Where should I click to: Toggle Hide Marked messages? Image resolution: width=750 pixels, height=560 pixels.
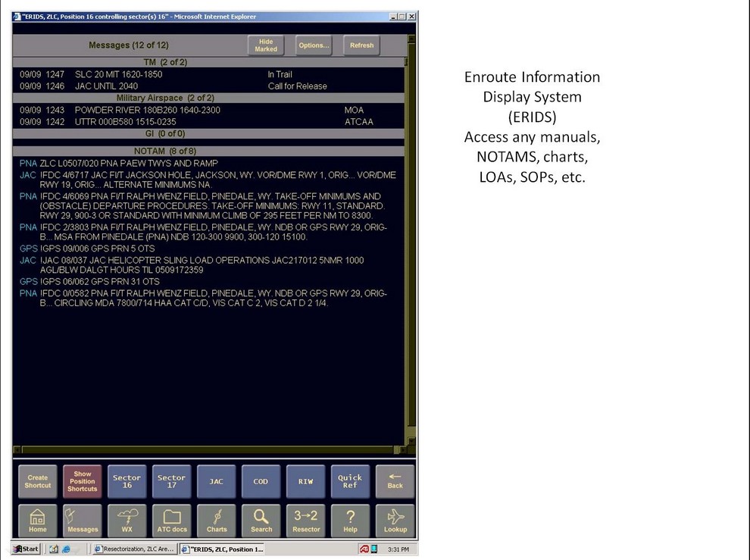click(x=266, y=45)
